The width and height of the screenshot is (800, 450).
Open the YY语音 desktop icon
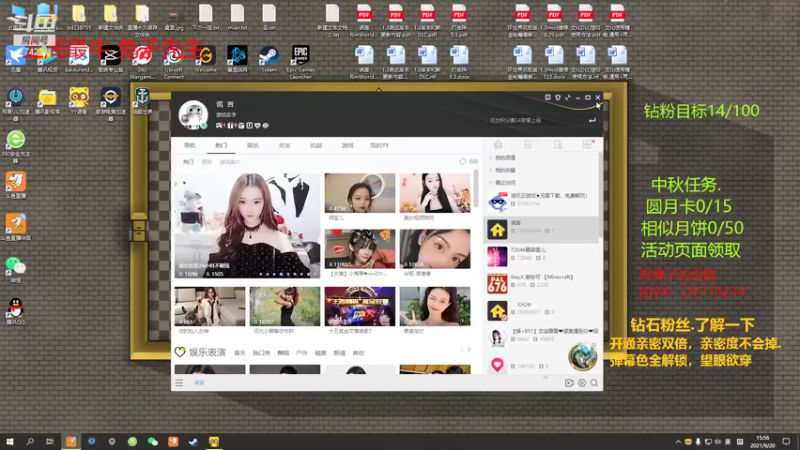coord(79,100)
